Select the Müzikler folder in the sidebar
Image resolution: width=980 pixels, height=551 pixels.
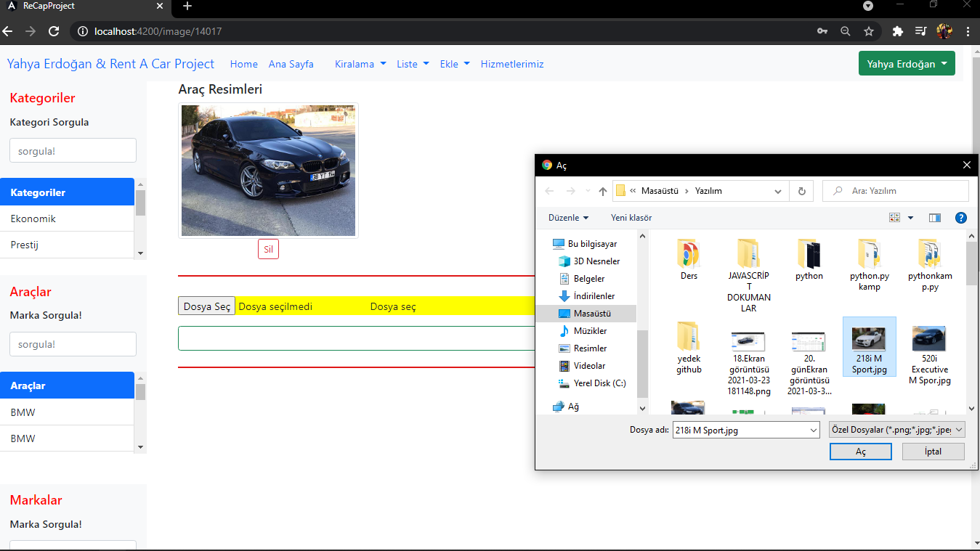[x=589, y=330]
